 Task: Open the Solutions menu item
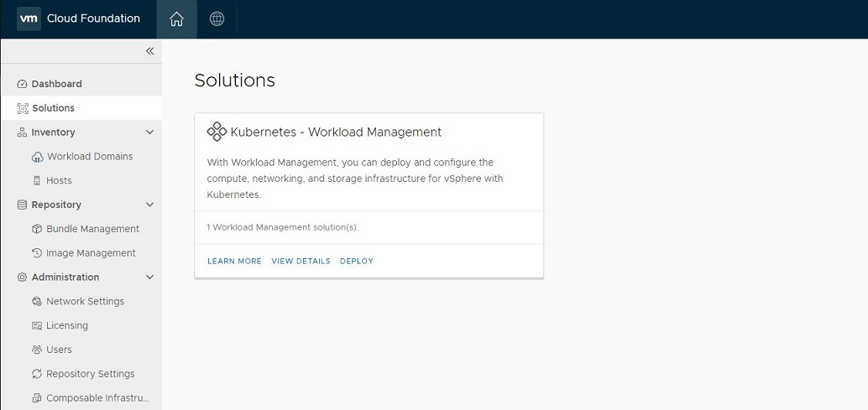[81, 108]
